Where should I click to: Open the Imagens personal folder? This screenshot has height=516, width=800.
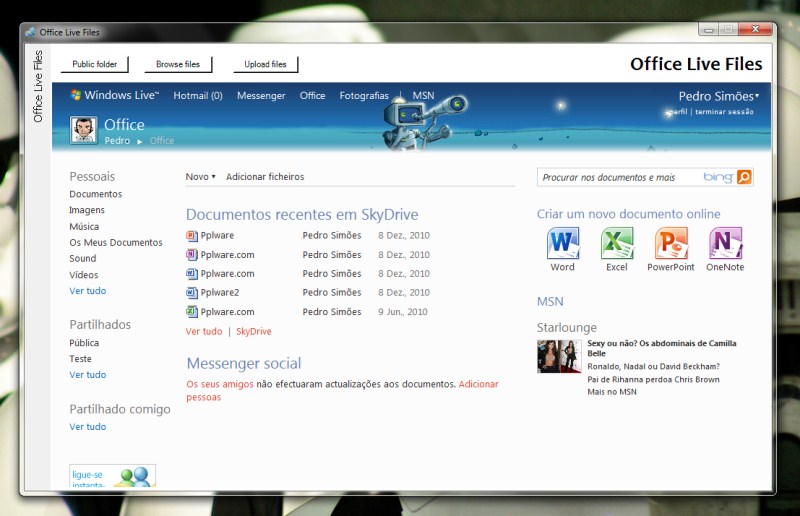pyautogui.click(x=87, y=210)
